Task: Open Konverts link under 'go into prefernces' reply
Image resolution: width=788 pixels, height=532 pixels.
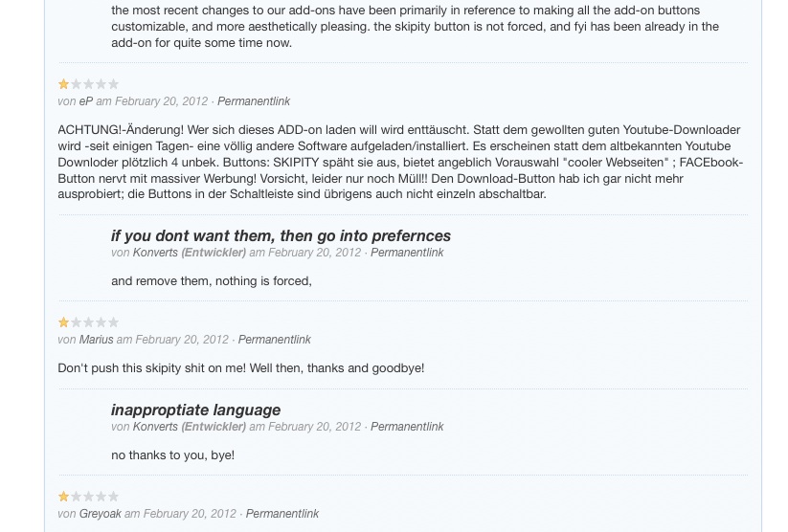Action: [x=154, y=253]
